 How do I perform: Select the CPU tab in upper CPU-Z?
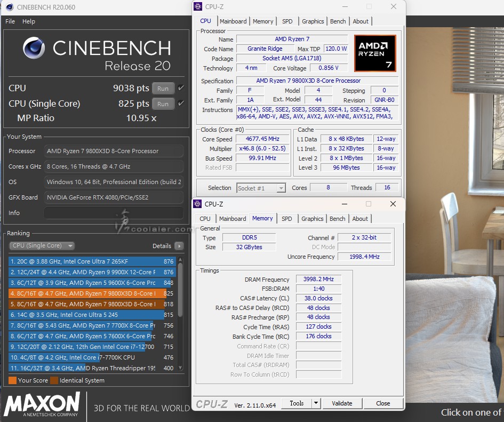click(206, 21)
